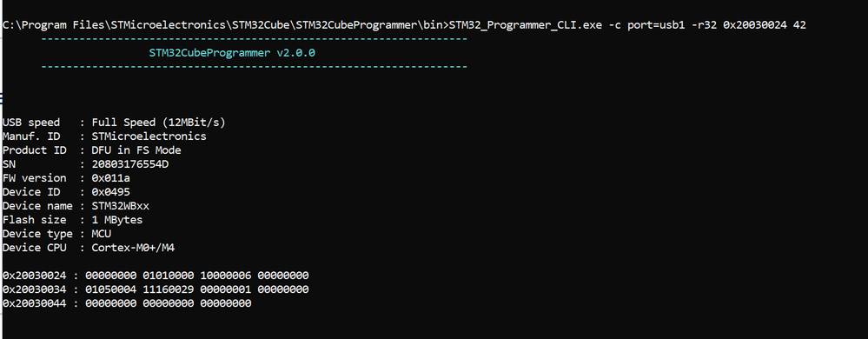Click the Manuf. ID STMicroelectronics value
Image resolution: width=868 pixels, height=339 pixels.
coord(149,136)
